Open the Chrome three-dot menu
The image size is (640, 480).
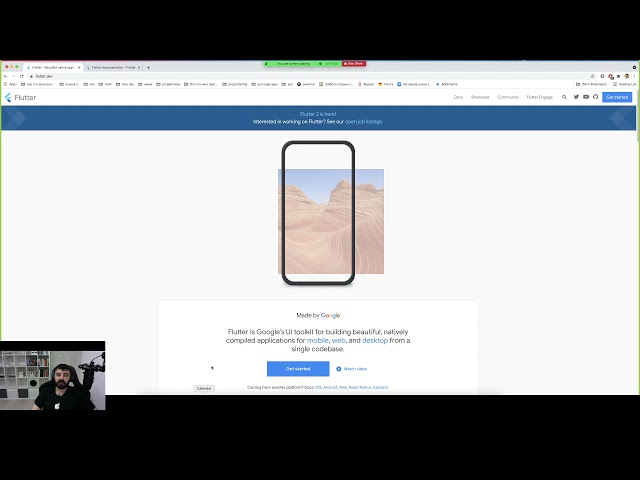634,76
